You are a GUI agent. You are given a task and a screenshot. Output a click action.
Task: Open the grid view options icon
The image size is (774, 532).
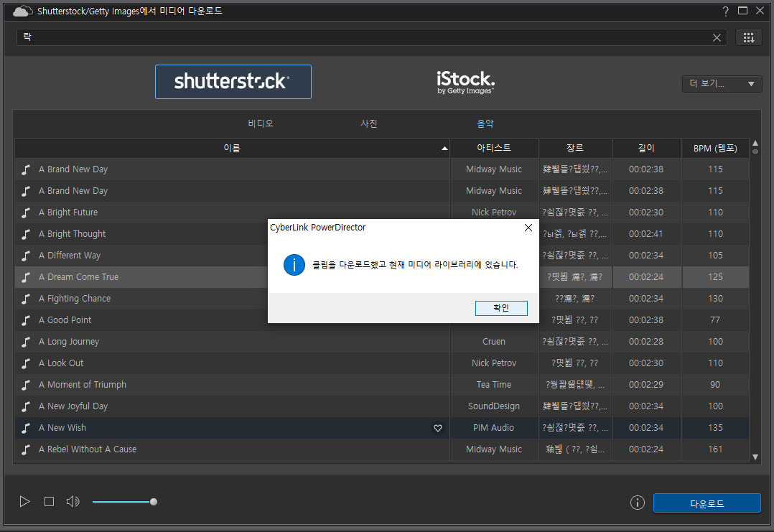coord(748,37)
